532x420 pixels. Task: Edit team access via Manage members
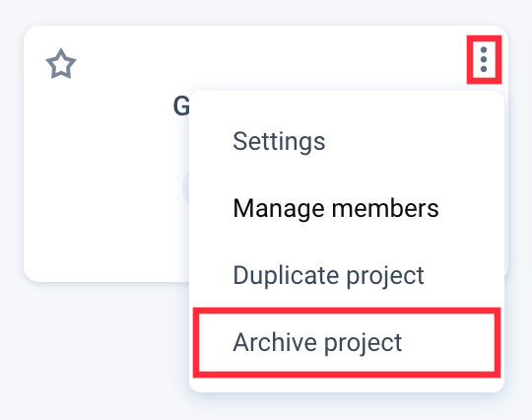[336, 208]
